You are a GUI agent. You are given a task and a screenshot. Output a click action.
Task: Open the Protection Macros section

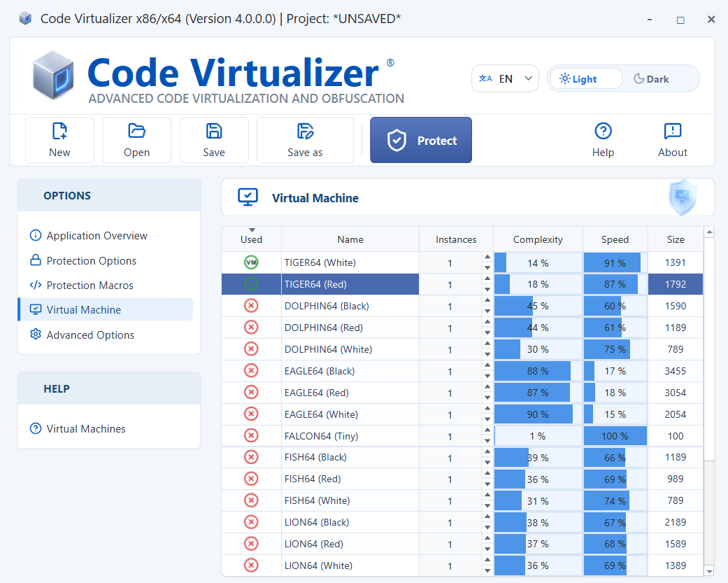pos(90,286)
